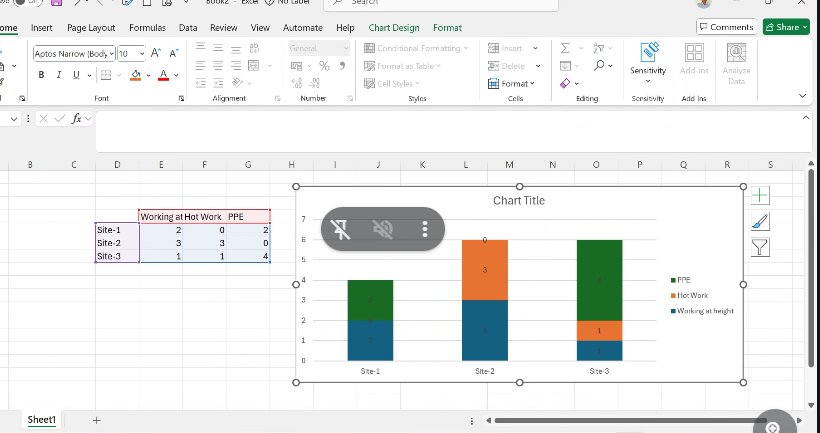
Task: Click the Sensitivity icon in ribbon
Action: coord(648,52)
